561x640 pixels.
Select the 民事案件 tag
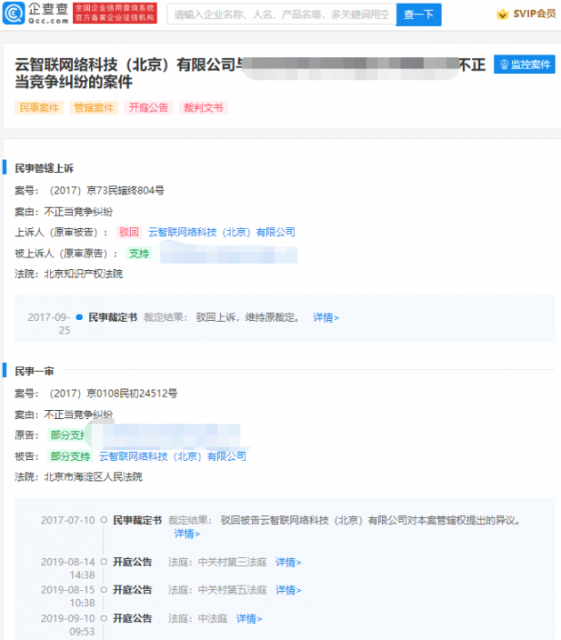point(39,108)
